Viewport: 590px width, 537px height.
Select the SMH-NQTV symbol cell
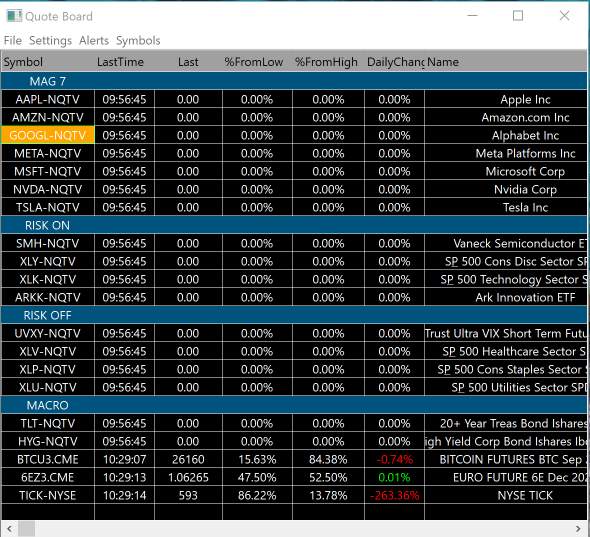(x=48, y=243)
